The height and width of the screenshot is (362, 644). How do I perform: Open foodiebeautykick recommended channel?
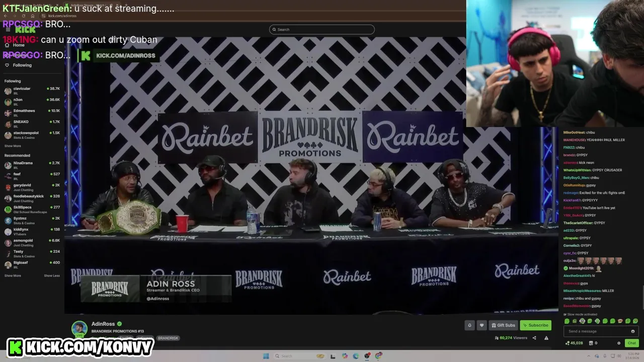[32, 198]
